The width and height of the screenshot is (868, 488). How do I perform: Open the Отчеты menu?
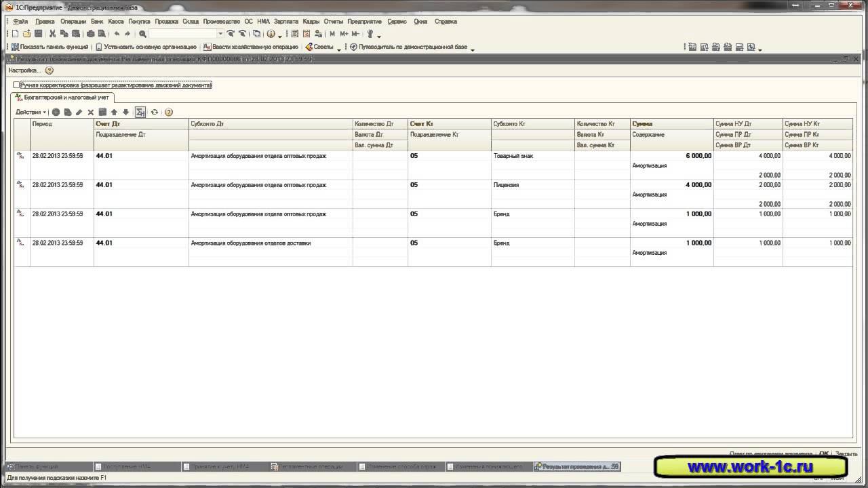point(334,22)
